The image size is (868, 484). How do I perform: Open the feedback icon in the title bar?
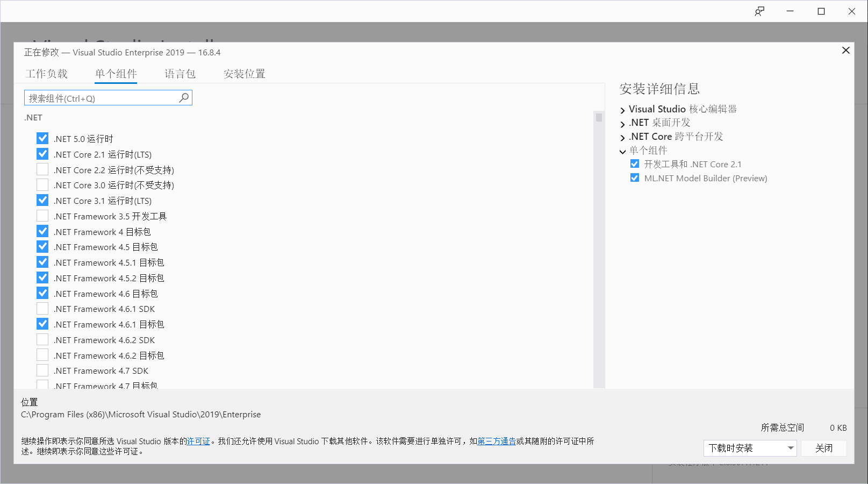759,11
